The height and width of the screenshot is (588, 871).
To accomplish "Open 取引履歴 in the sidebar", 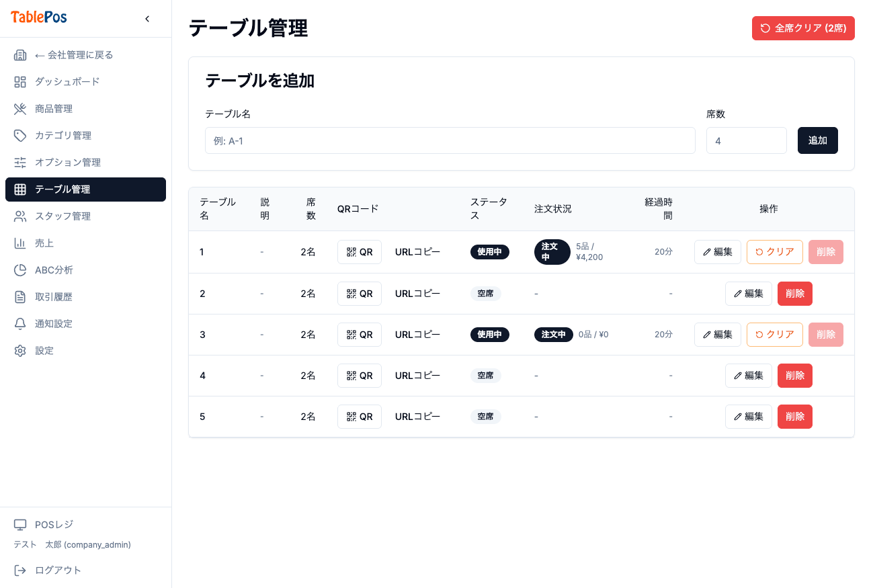I will pos(85,297).
